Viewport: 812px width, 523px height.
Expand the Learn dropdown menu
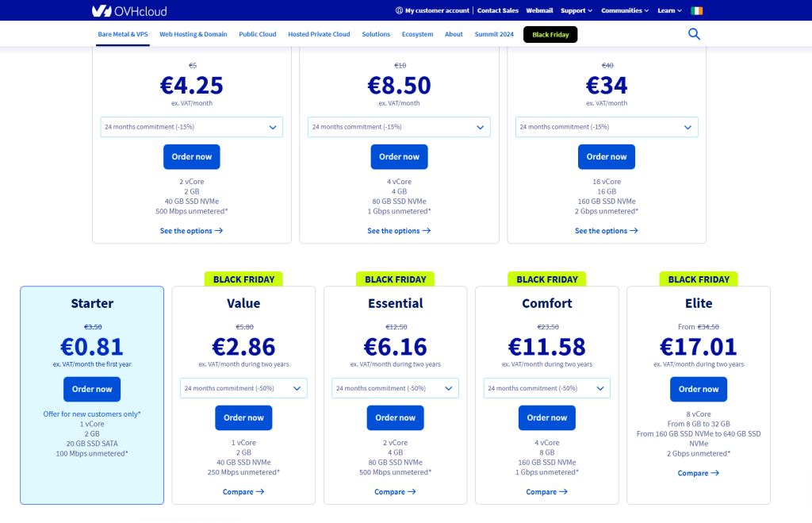point(669,10)
